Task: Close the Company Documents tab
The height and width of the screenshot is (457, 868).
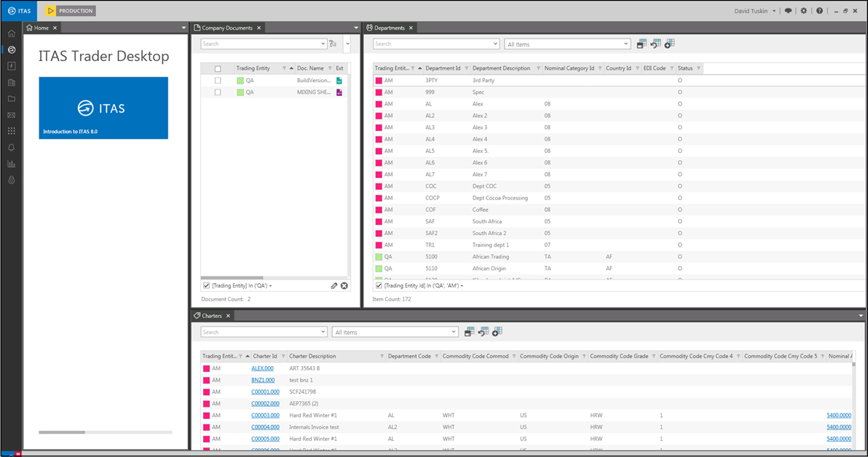Action: tap(259, 28)
